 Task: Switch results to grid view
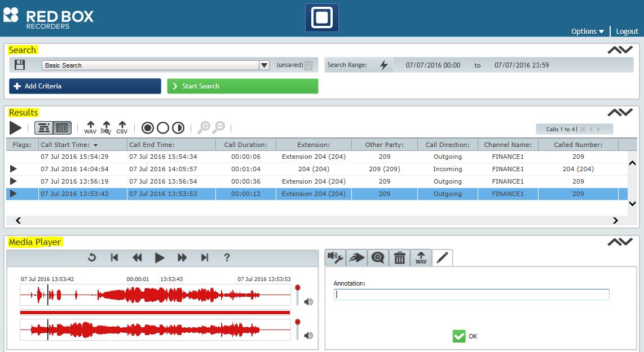click(x=60, y=127)
